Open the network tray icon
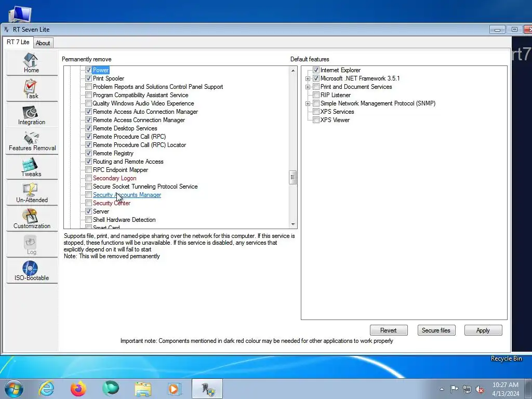Image resolution: width=532 pixels, height=399 pixels. tap(467, 389)
